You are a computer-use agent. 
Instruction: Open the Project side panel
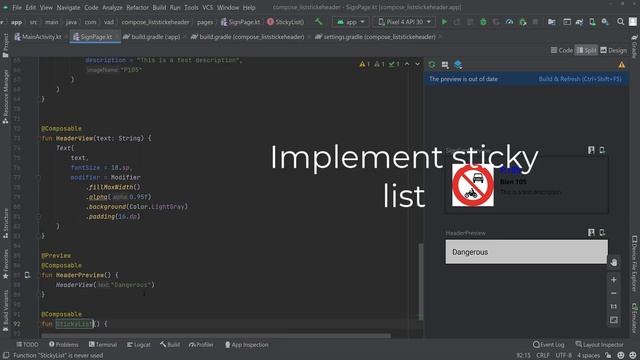[5, 45]
